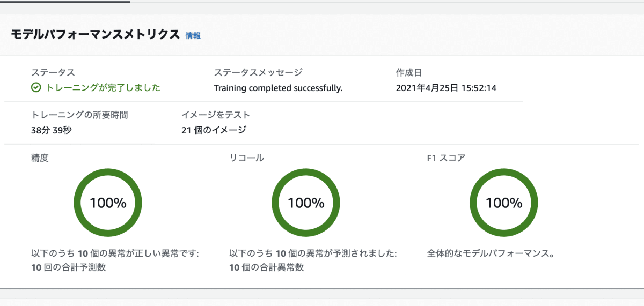
Task: Select the リコール label
Action: [246, 158]
